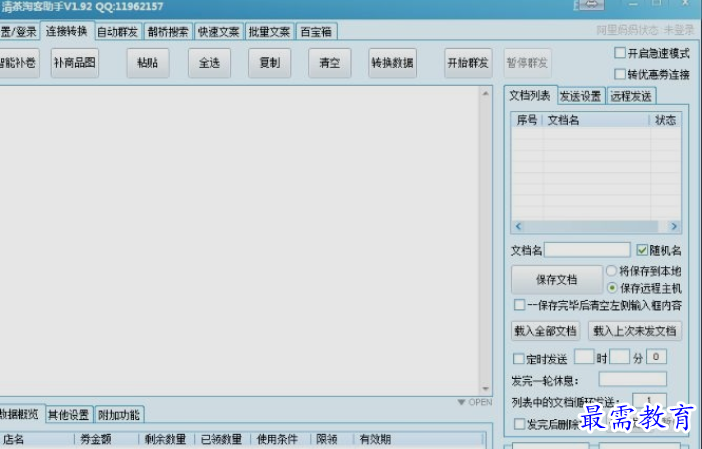
Task: Toggle the 转优惠券连接 checkbox
Action: 620,74
